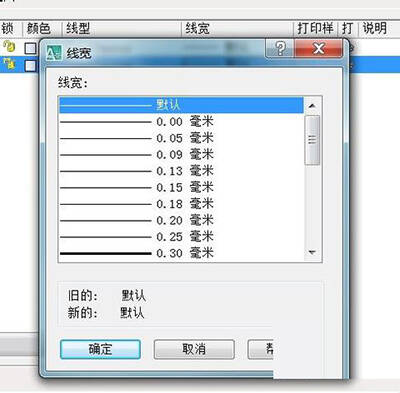The width and height of the screenshot is (400, 393).
Task: Pick the 0.09 毫米 lineweight
Action: coord(181,154)
